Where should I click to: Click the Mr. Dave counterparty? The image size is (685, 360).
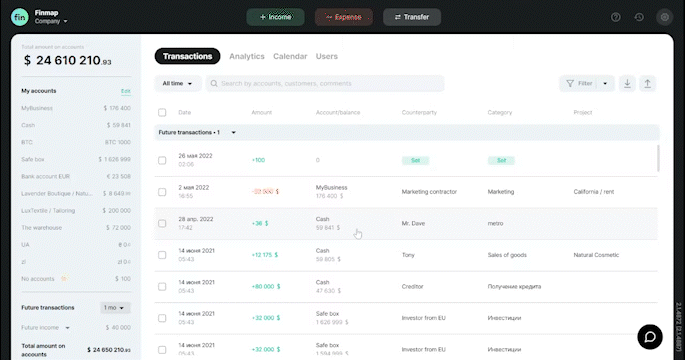(413, 223)
